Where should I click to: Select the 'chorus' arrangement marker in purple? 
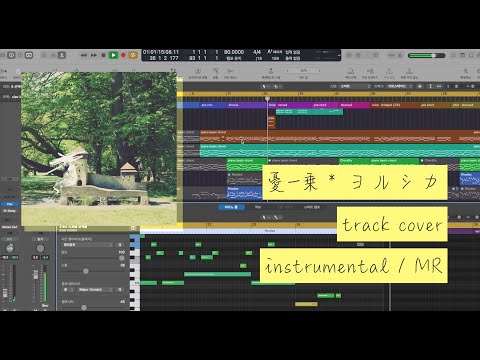247,105
